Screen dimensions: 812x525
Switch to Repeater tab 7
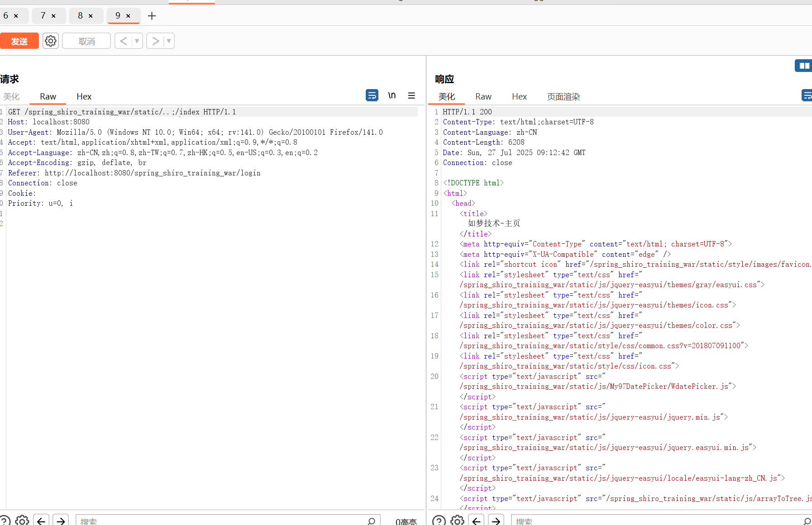click(43, 16)
